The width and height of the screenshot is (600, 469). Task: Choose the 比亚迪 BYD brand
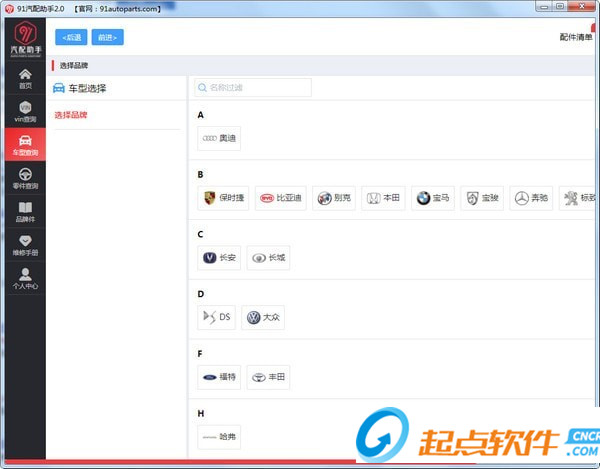coord(280,198)
